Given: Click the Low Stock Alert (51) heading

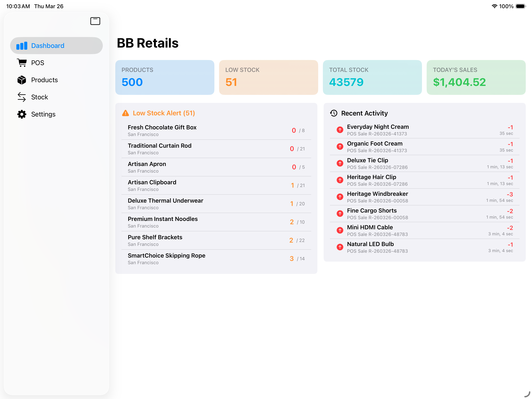Looking at the screenshot, I should 164,113.
